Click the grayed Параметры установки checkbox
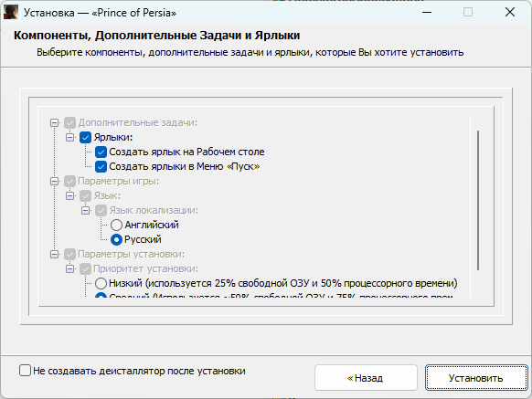The height and width of the screenshot is (399, 532). 69,254
